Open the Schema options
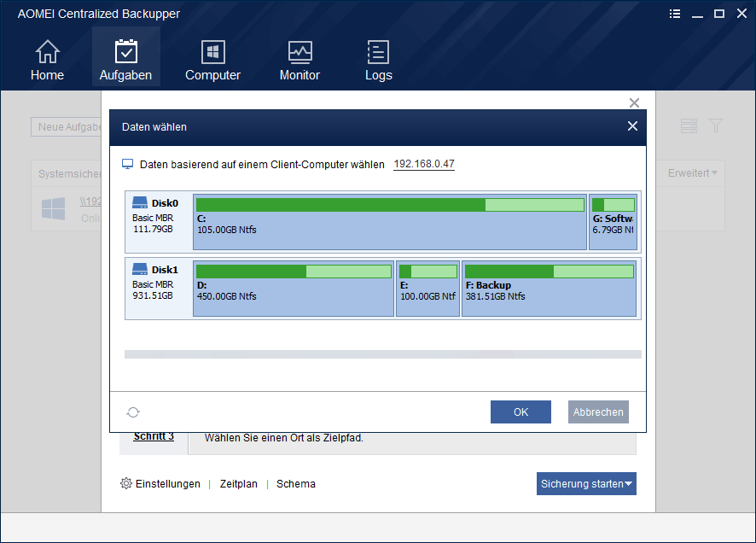756x543 pixels. [296, 484]
